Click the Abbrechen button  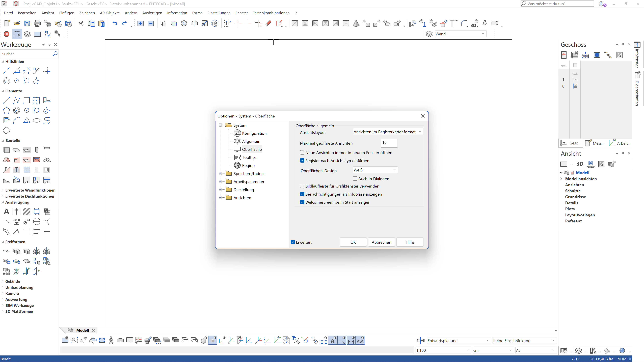pos(381,242)
